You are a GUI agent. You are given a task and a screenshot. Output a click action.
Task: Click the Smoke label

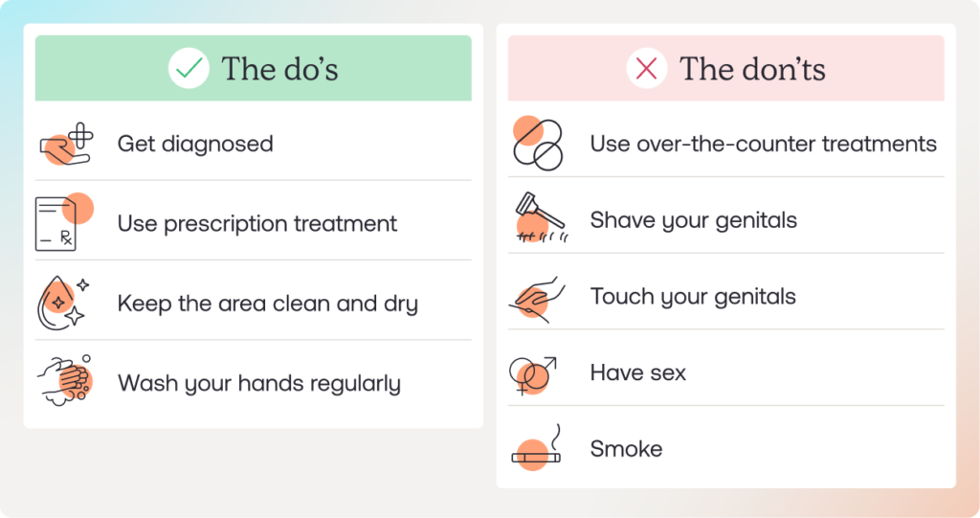(x=626, y=448)
